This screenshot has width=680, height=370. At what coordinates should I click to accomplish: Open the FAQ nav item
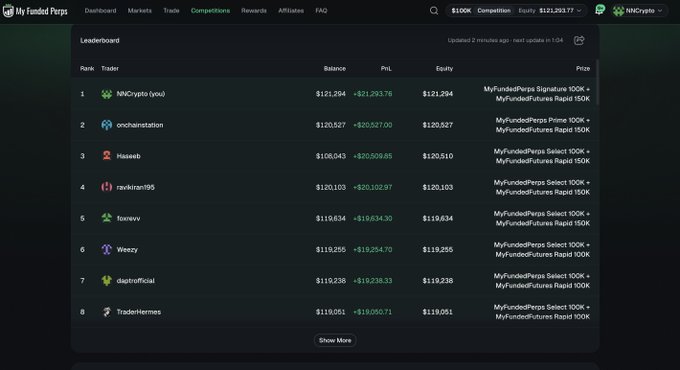(321, 11)
